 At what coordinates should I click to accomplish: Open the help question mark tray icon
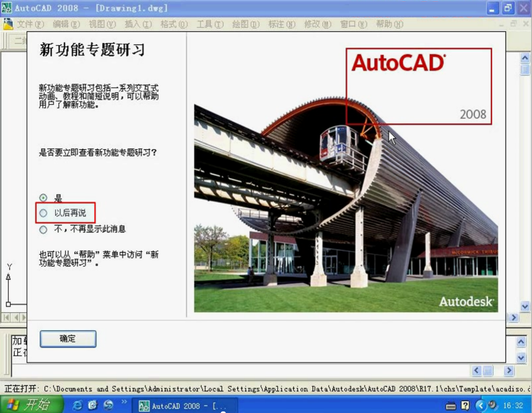(x=465, y=406)
